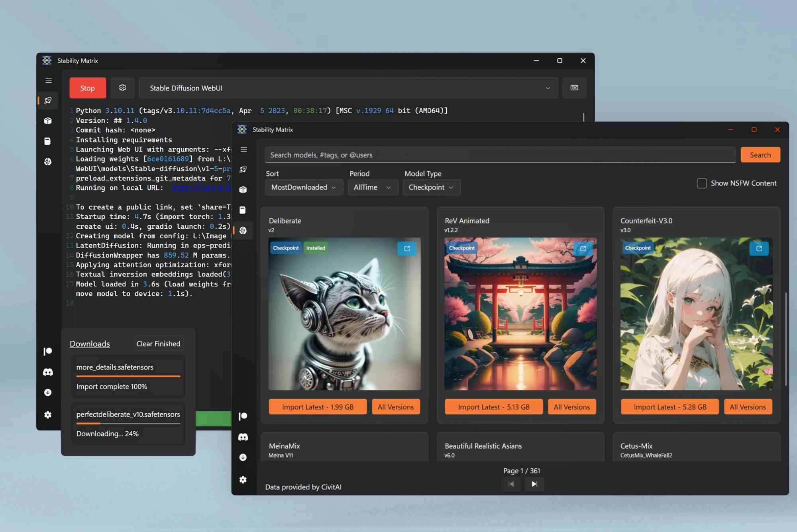Open the AllTime period dropdown
The height and width of the screenshot is (532, 797).
tap(373, 187)
